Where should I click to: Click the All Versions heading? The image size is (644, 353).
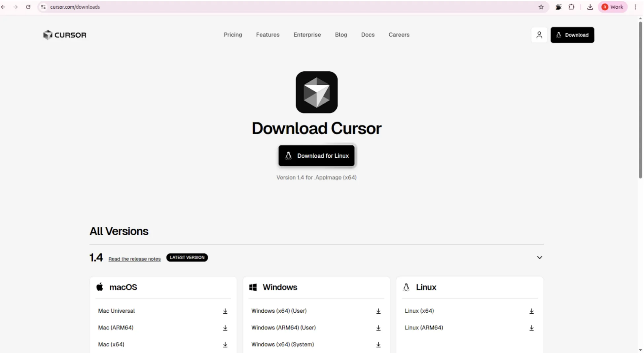pos(119,231)
